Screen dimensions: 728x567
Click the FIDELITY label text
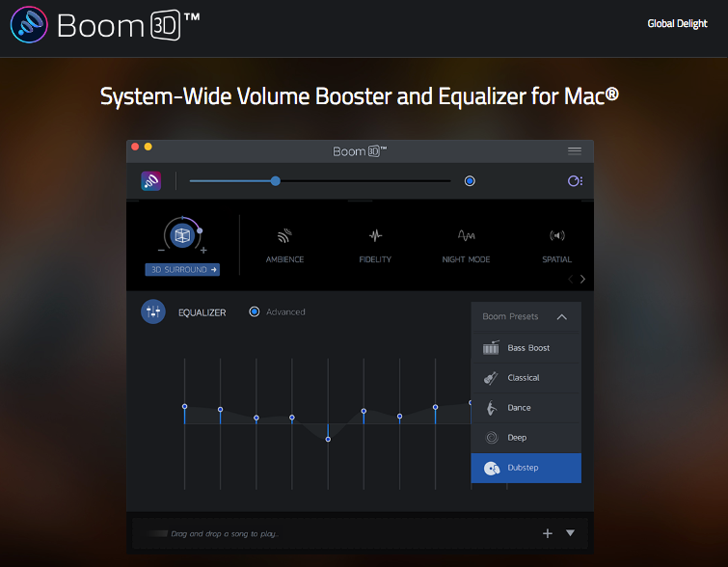point(375,259)
